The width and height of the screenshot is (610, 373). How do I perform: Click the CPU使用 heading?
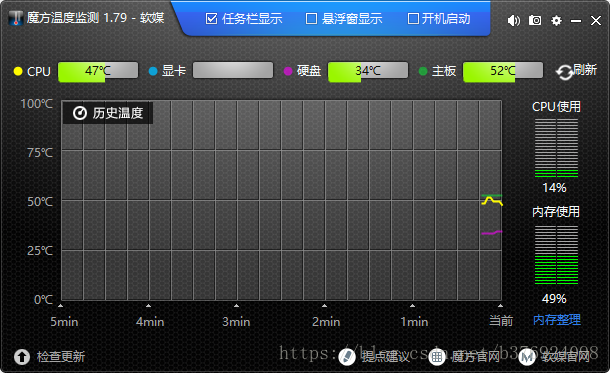556,107
